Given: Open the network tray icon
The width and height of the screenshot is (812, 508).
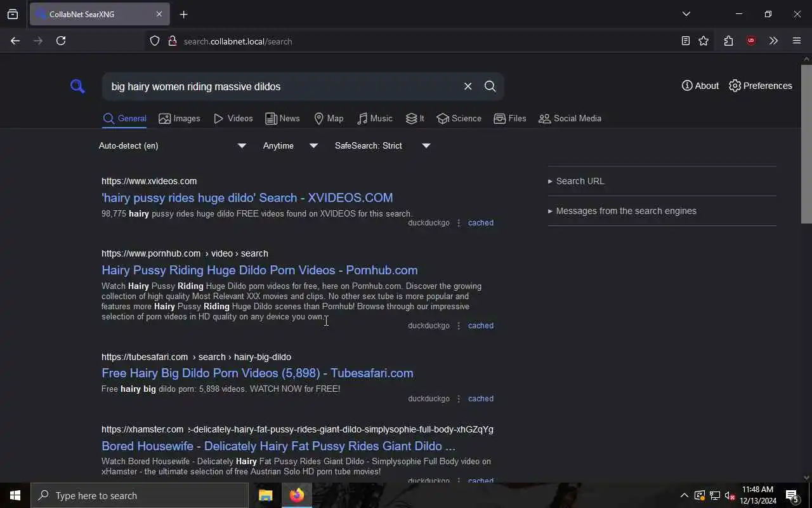Looking at the screenshot, I should [x=715, y=496].
